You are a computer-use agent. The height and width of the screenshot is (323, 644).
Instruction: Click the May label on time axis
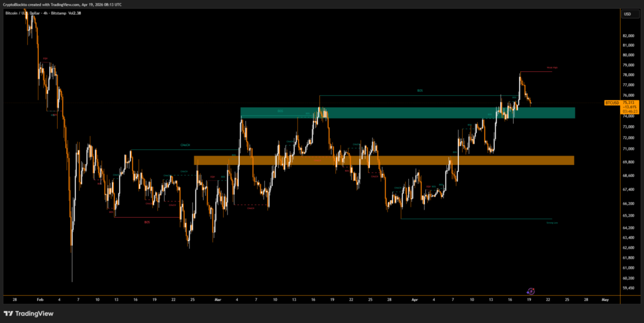(604, 300)
